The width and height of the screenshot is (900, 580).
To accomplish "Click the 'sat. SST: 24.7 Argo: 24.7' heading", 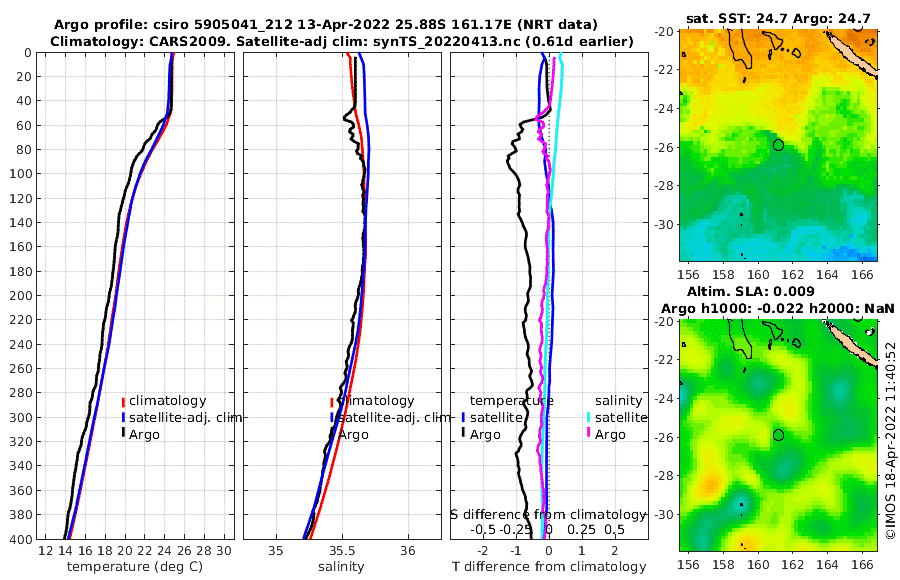I will click(x=778, y=19).
